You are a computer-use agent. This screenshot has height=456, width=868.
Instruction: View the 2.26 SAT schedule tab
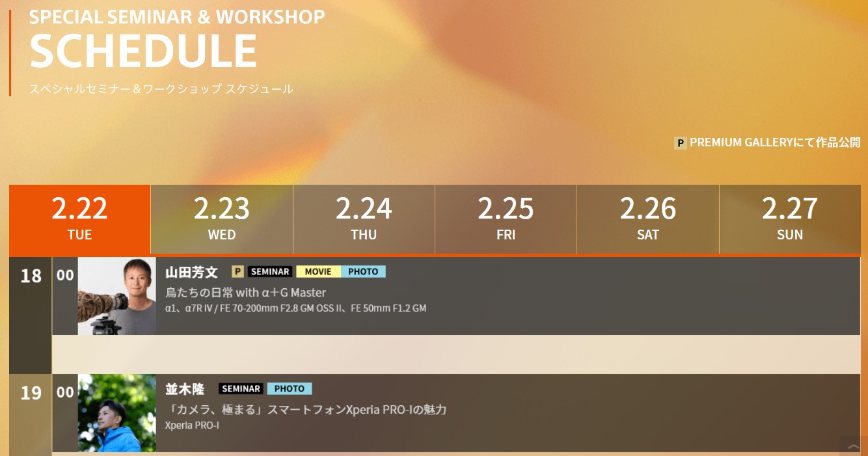pyautogui.click(x=648, y=219)
